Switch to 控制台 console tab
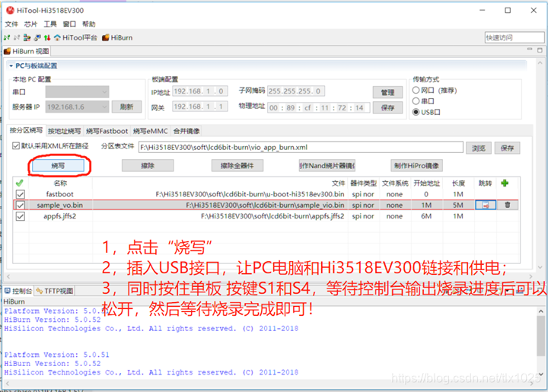Viewport: 548px width, 392px height. point(18,291)
